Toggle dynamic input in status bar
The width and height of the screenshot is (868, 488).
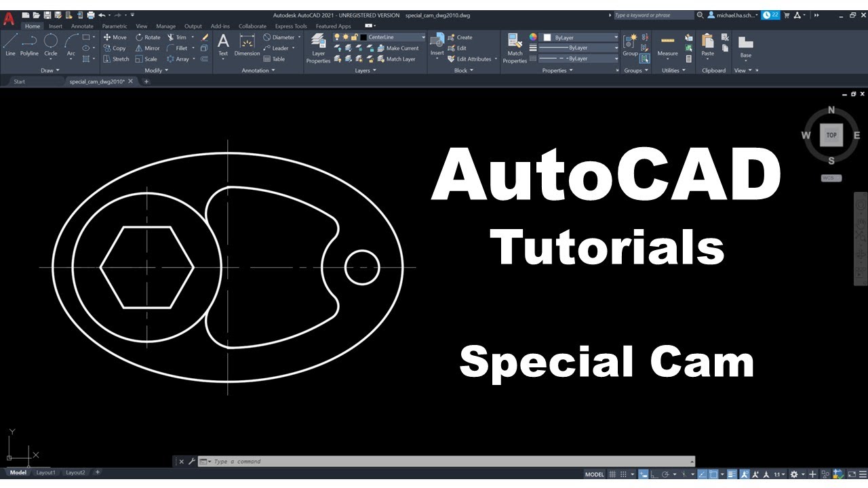pos(644,474)
